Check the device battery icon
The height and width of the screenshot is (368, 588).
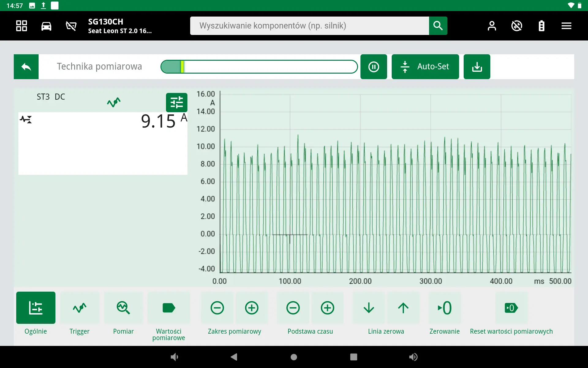point(541,26)
